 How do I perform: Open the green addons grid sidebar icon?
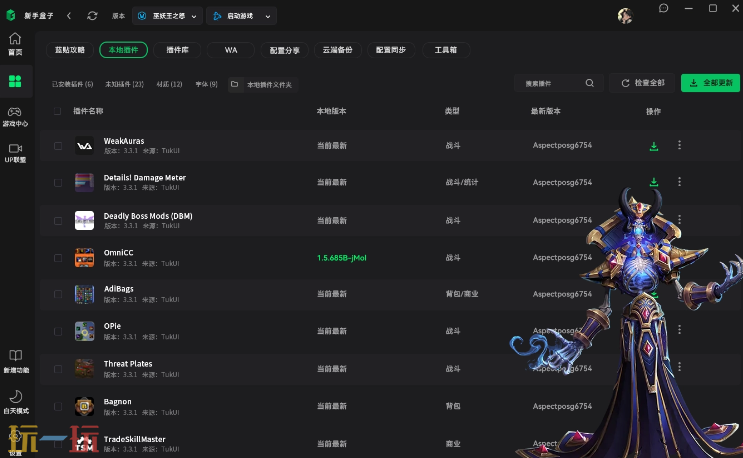click(15, 81)
